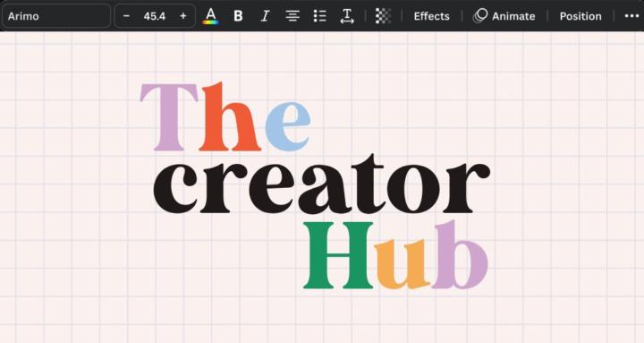Open the Position panel
This screenshot has height=343, width=644.
pyautogui.click(x=580, y=16)
